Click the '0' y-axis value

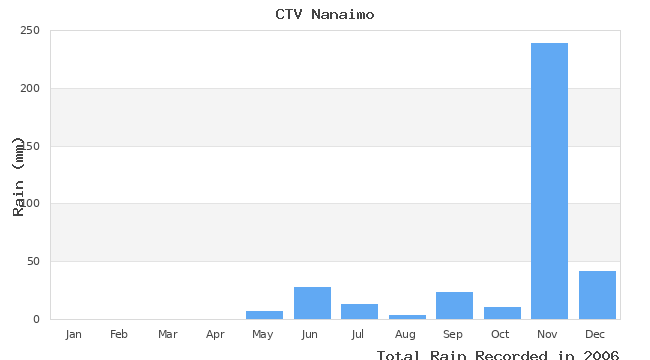click(36, 319)
